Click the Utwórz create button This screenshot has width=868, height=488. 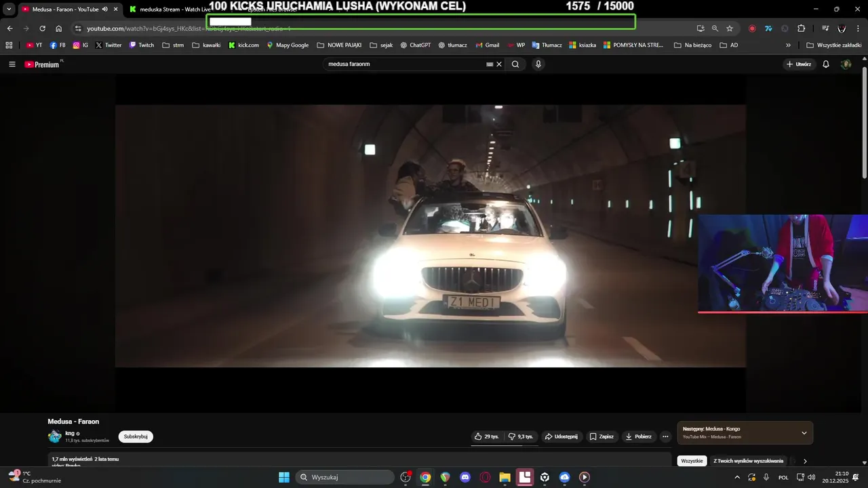(799, 64)
